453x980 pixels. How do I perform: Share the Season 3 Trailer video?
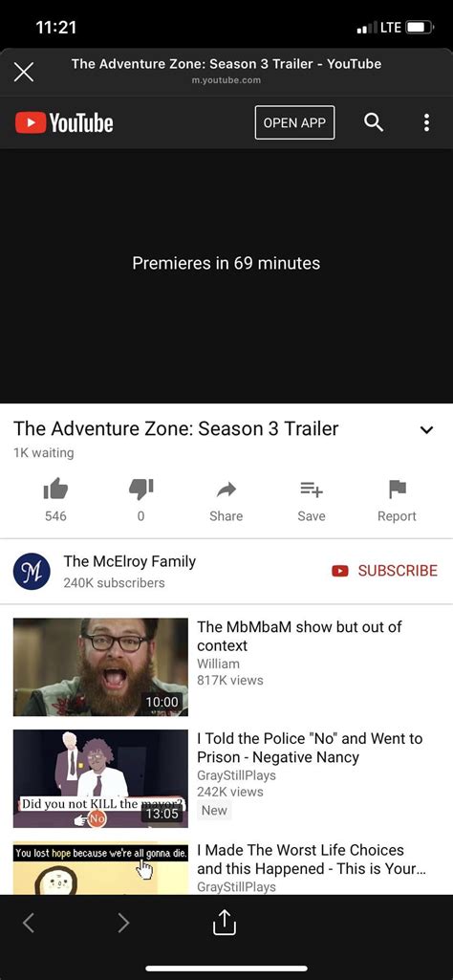[226, 501]
